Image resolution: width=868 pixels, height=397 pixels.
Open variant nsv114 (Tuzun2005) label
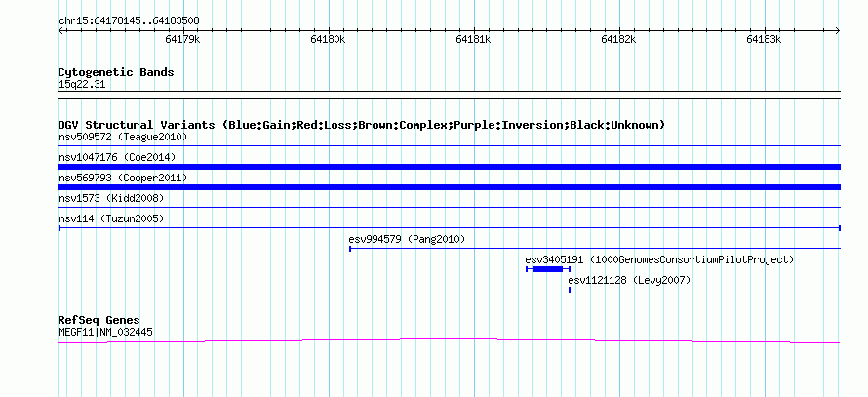111,219
